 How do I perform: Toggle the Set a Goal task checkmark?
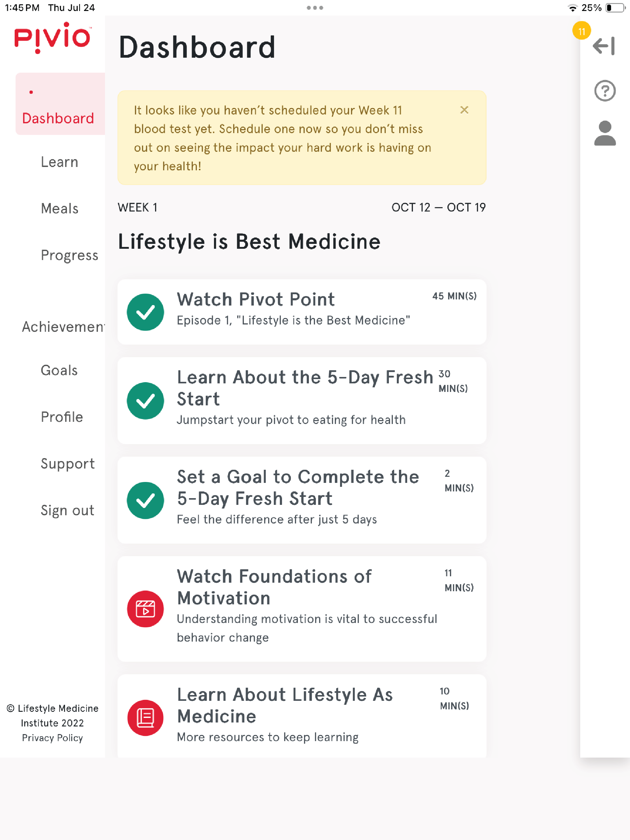(145, 500)
